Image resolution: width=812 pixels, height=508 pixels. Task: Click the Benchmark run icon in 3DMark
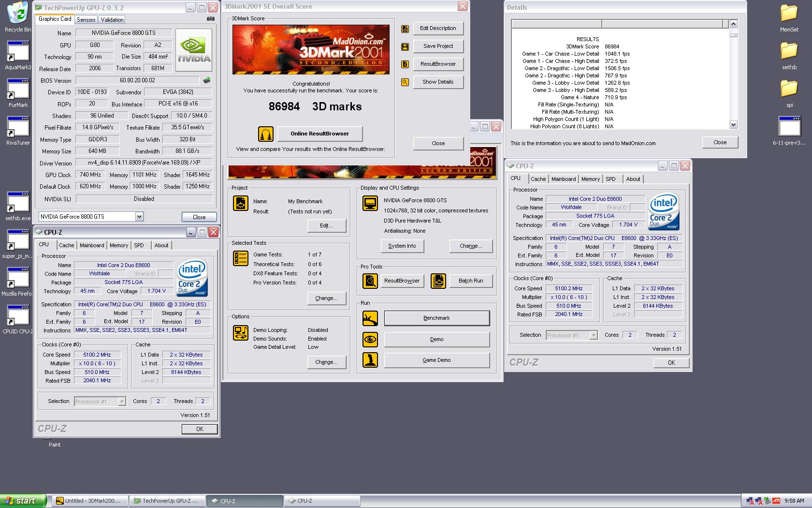click(x=370, y=318)
